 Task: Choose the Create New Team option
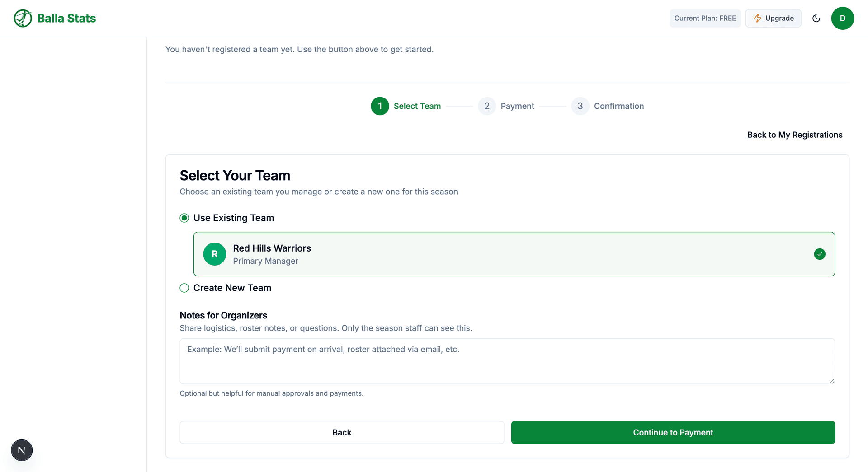coord(184,288)
